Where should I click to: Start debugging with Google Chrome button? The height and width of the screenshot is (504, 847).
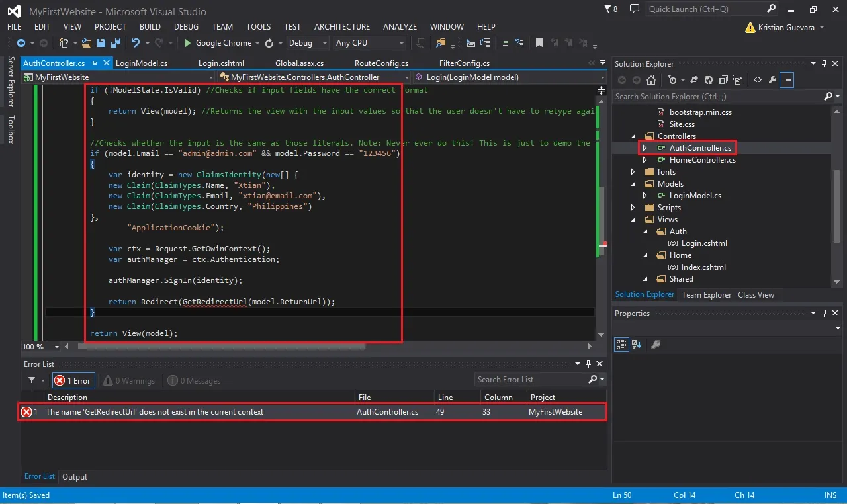pyautogui.click(x=218, y=43)
